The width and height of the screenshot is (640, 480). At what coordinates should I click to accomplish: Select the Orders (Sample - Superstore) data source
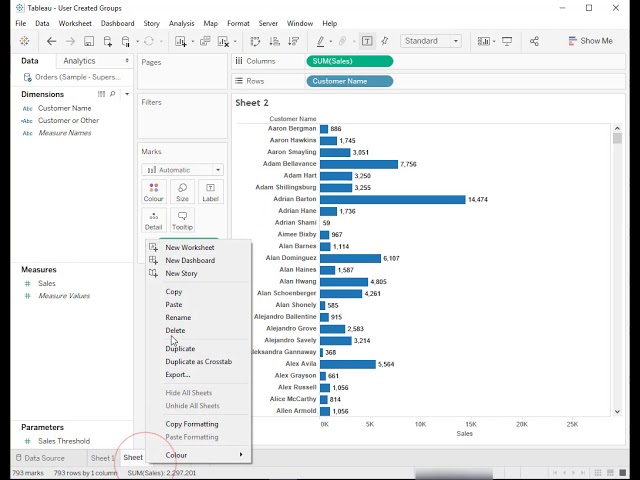(x=72, y=77)
